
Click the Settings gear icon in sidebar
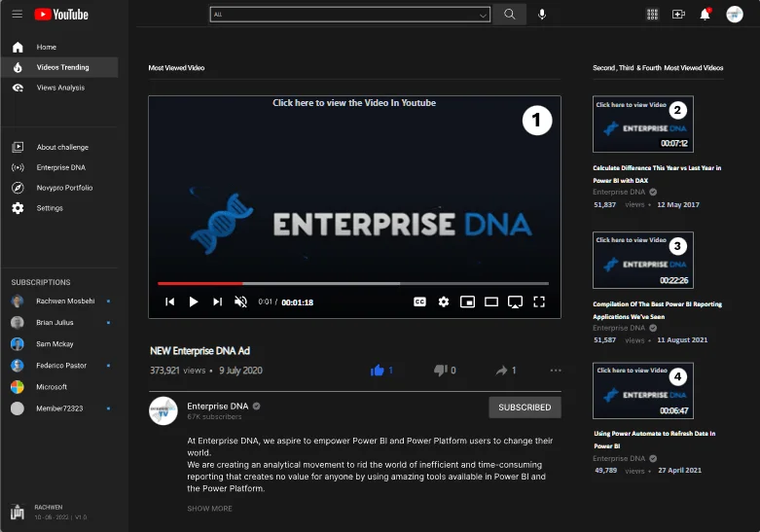click(18, 208)
